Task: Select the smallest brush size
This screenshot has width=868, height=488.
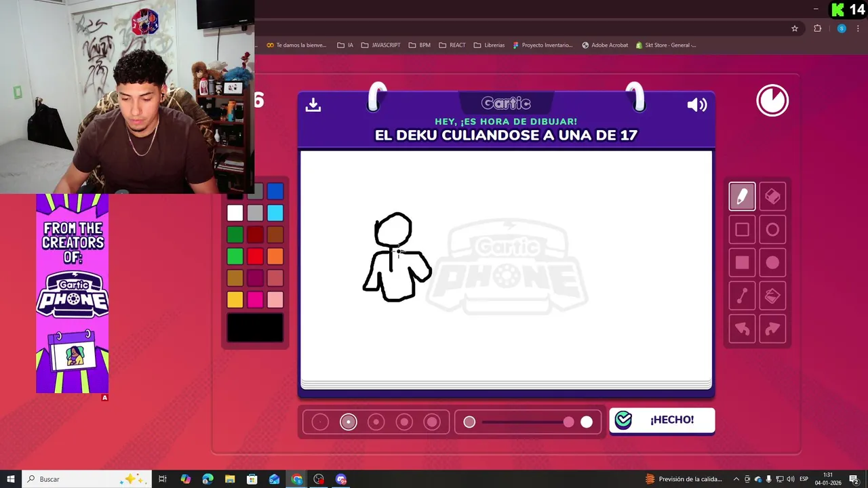Action: click(x=320, y=422)
